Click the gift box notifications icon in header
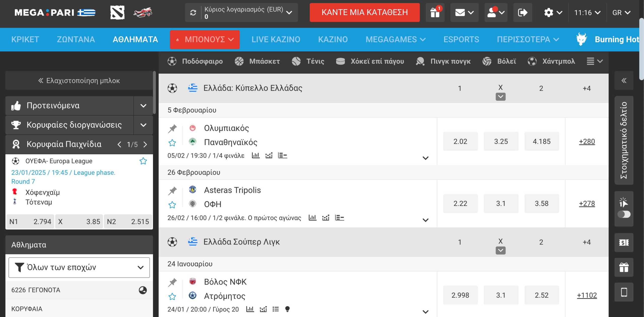 coord(435,12)
